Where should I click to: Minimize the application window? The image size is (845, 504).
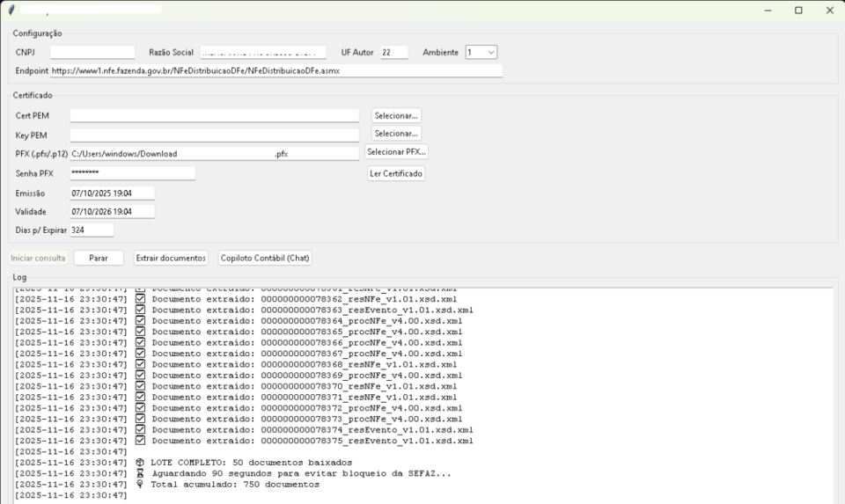pyautogui.click(x=768, y=11)
